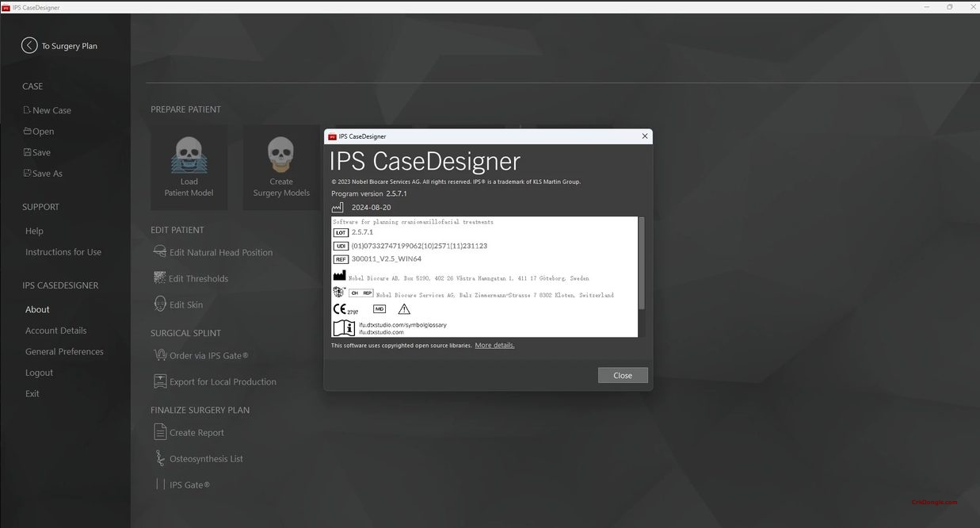Select About in sidebar

37,309
